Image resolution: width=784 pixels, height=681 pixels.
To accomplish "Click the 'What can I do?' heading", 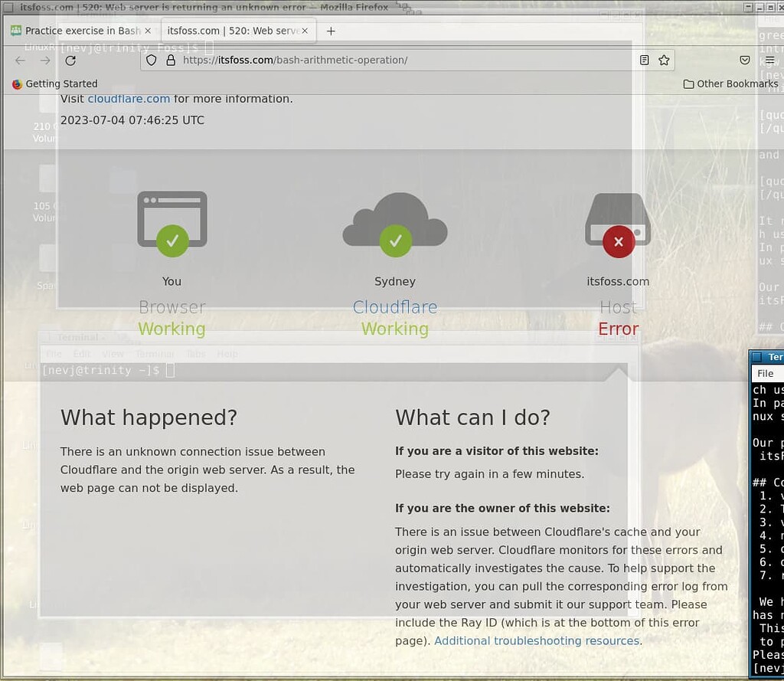I will coord(472,417).
